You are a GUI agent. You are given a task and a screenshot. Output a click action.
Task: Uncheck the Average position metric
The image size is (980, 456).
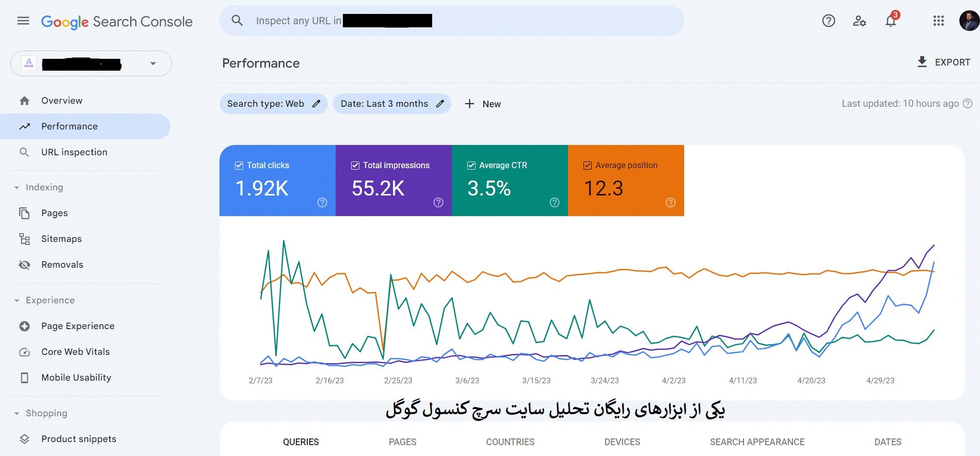(587, 165)
